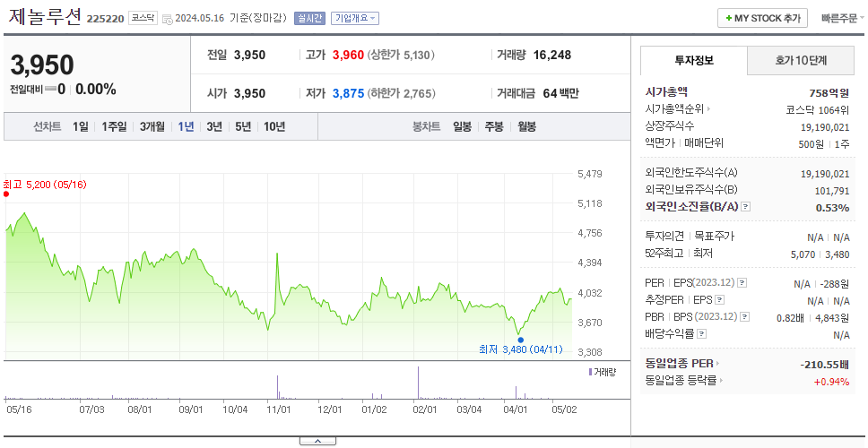The image size is (868, 448).
Task: Click the 5,479 price axis label
Action: pyautogui.click(x=590, y=174)
